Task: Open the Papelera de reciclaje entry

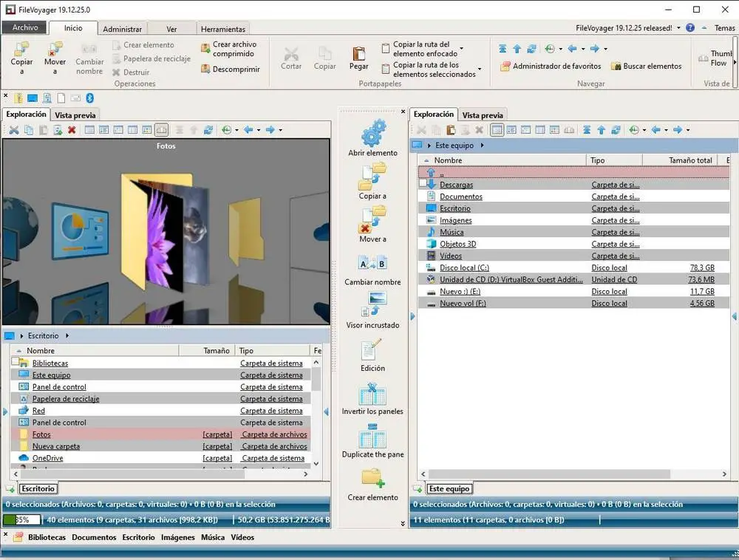Action: [x=66, y=398]
